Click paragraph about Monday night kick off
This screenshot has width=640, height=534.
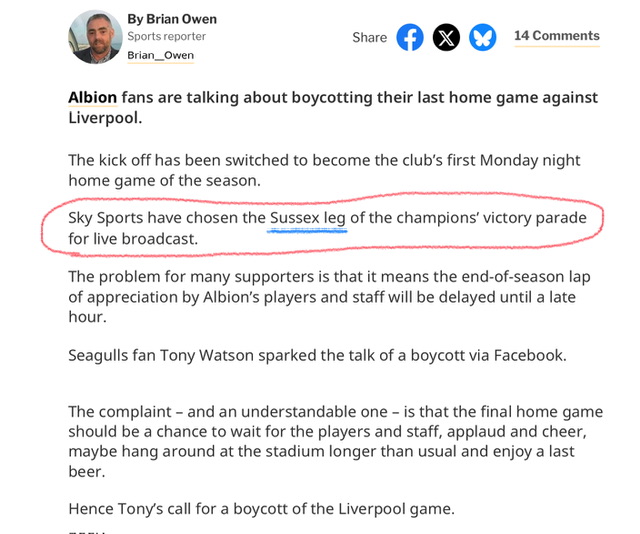(324, 170)
